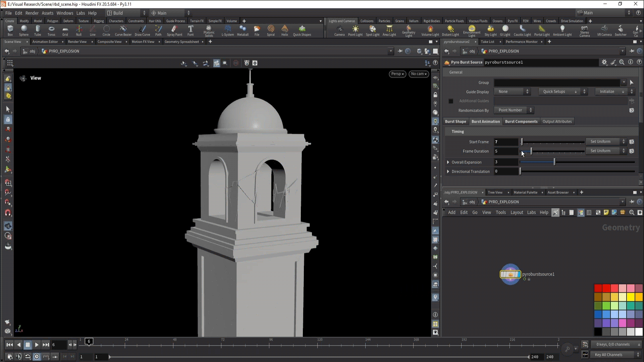Open the Windows menu
644x362 pixels.
(65, 13)
